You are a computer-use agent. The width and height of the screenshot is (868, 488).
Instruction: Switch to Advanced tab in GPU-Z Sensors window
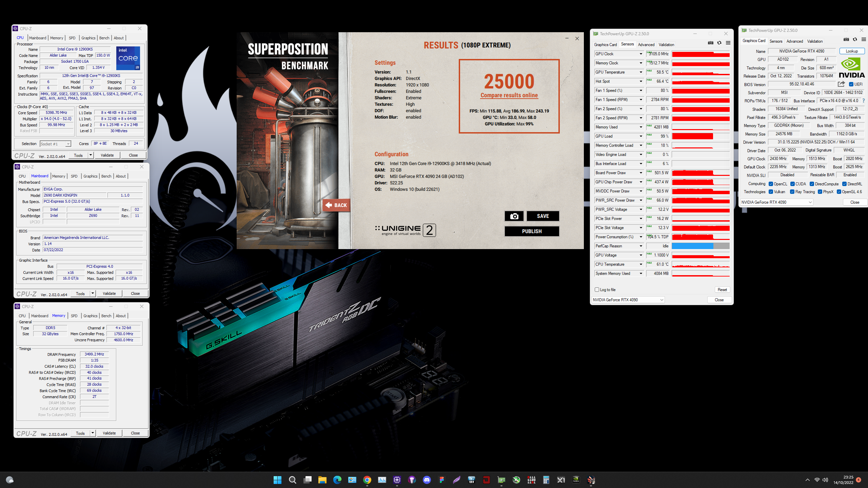click(646, 45)
